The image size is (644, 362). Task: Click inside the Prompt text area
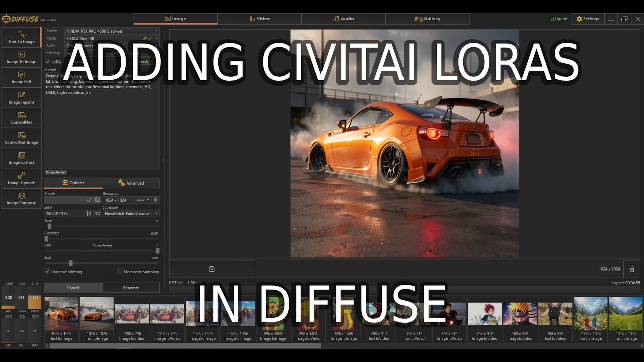[x=102, y=121]
